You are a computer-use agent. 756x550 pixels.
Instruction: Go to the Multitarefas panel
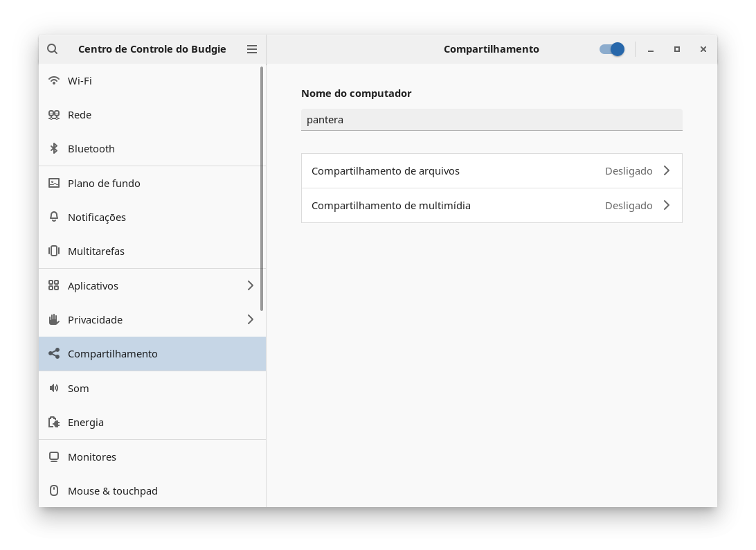(96, 251)
